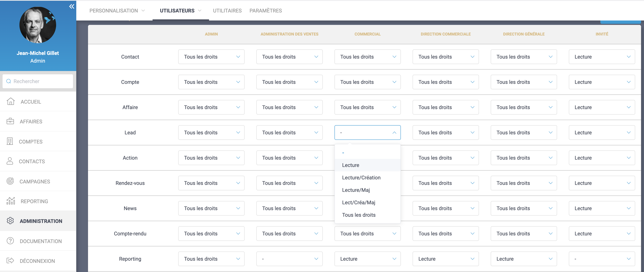644x272 pixels.
Task: Click Jean-Michel Gillet profile photo
Action: pyautogui.click(x=38, y=25)
